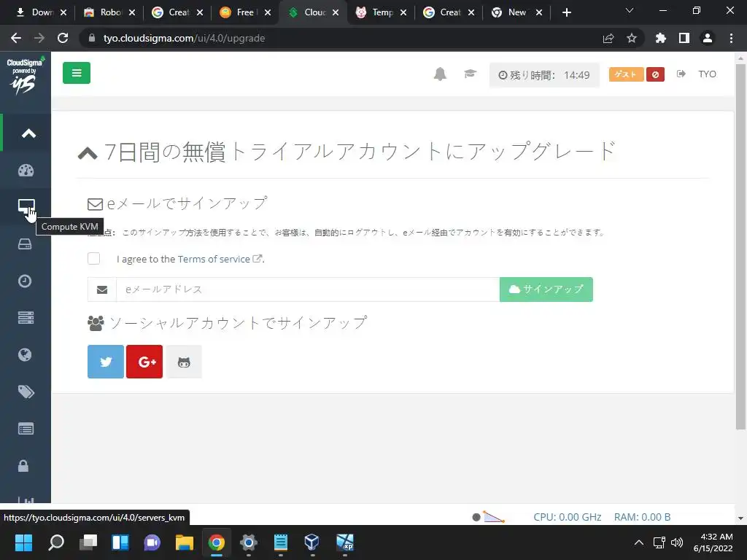Open the graduation cap tutorial icon

tap(471, 74)
